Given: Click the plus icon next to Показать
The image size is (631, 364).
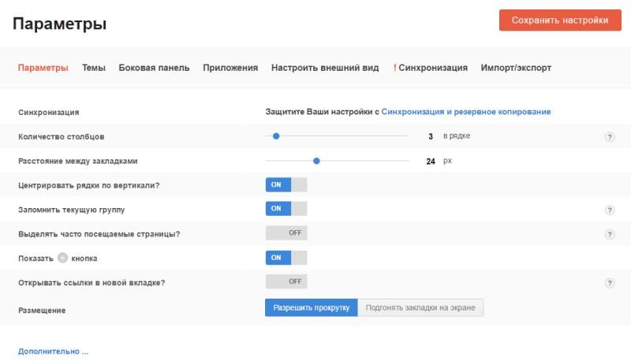Looking at the screenshot, I should (62, 258).
